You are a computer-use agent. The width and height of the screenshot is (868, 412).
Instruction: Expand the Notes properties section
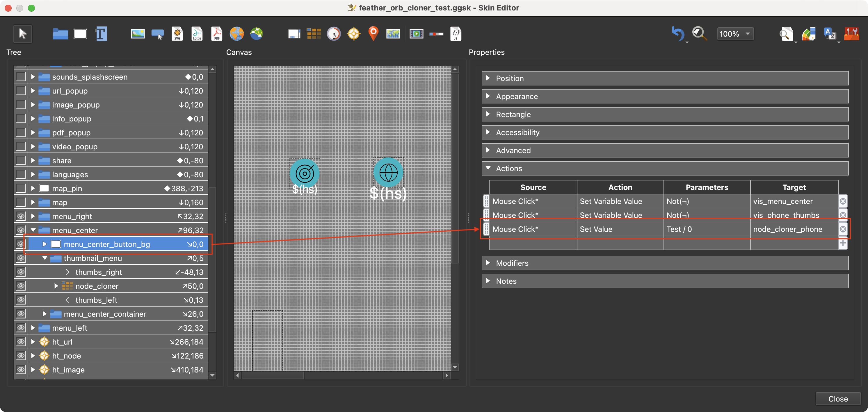point(665,281)
